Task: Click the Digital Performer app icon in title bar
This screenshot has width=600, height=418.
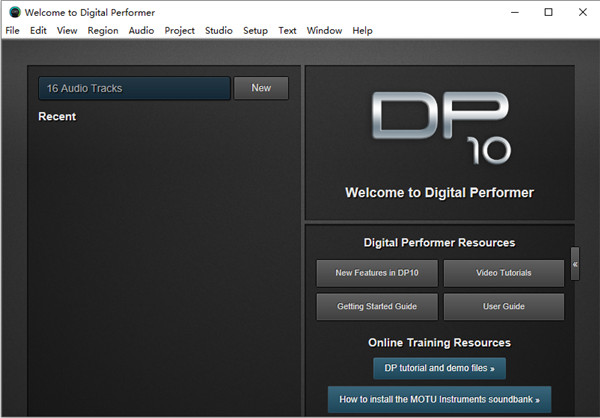Action: (x=15, y=12)
